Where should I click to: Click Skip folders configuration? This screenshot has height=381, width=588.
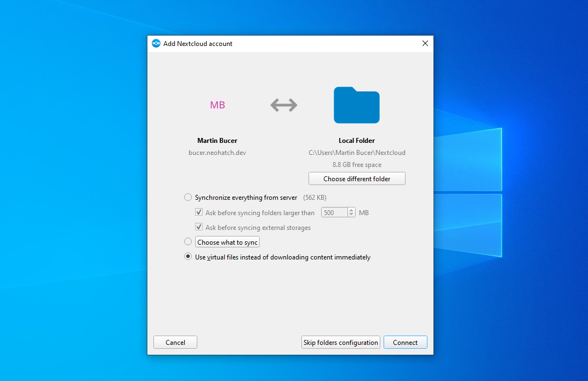[340, 343]
